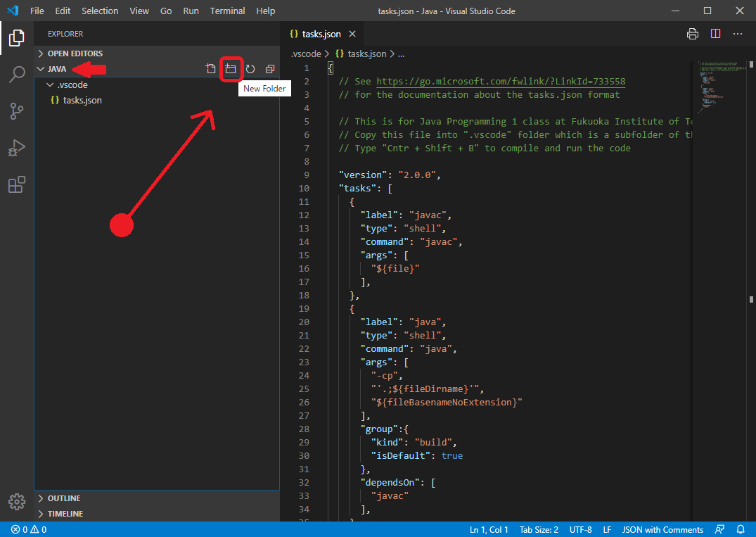Select language mode JSON with Comments

pyautogui.click(x=662, y=529)
